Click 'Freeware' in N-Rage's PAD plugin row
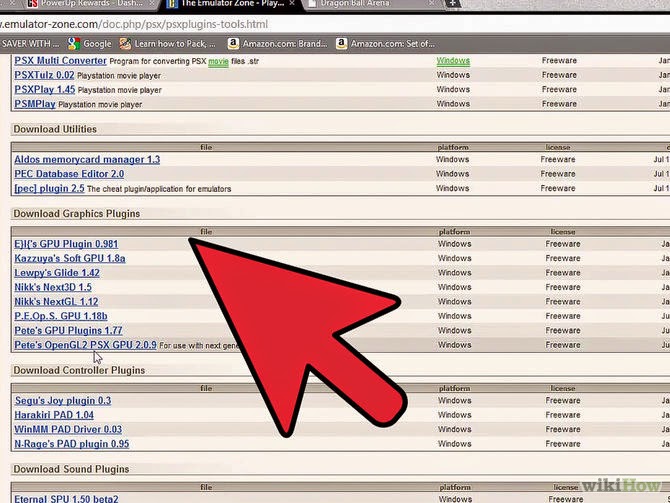Viewport: 670px width, 503px height. pos(563,444)
